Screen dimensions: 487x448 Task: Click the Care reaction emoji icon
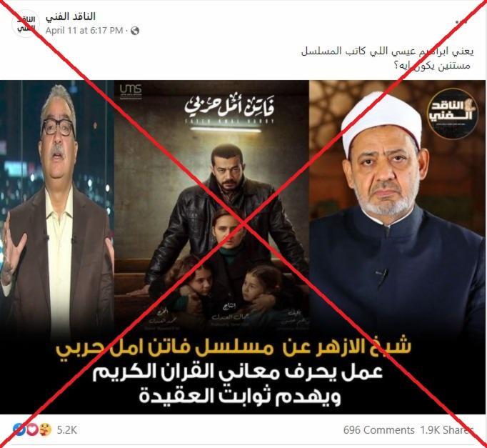pyautogui.click(x=46, y=429)
